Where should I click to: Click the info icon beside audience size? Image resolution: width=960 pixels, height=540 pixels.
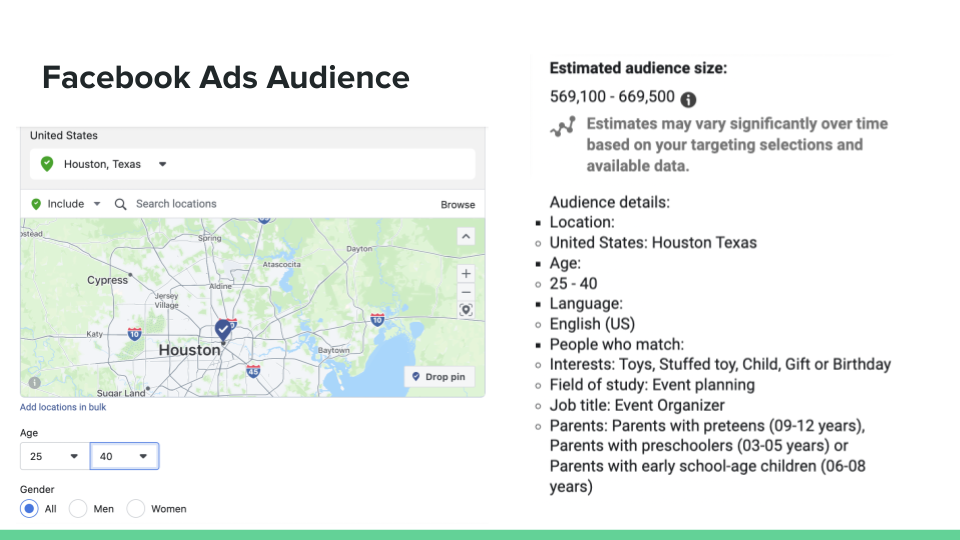coord(688,99)
